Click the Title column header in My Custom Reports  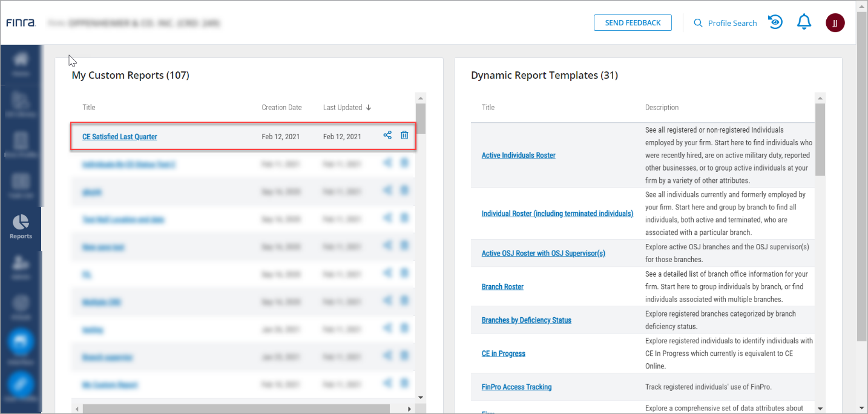click(89, 108)
